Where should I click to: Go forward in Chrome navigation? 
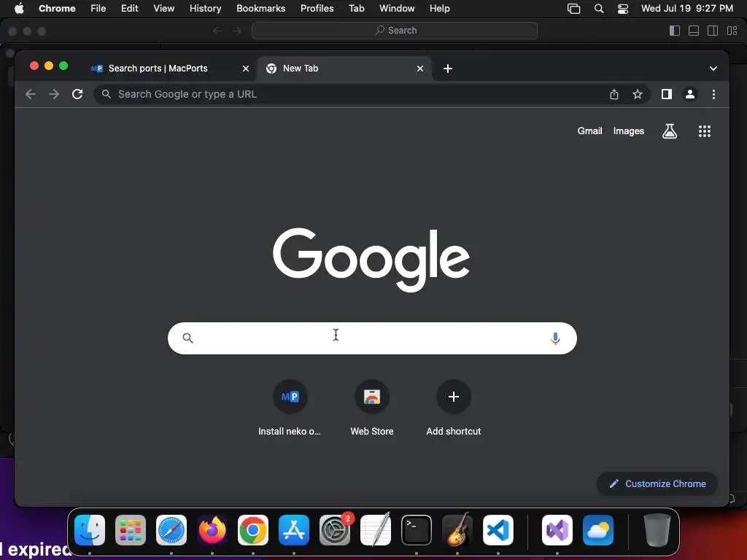pyautogui.click(x=54, y=94)
